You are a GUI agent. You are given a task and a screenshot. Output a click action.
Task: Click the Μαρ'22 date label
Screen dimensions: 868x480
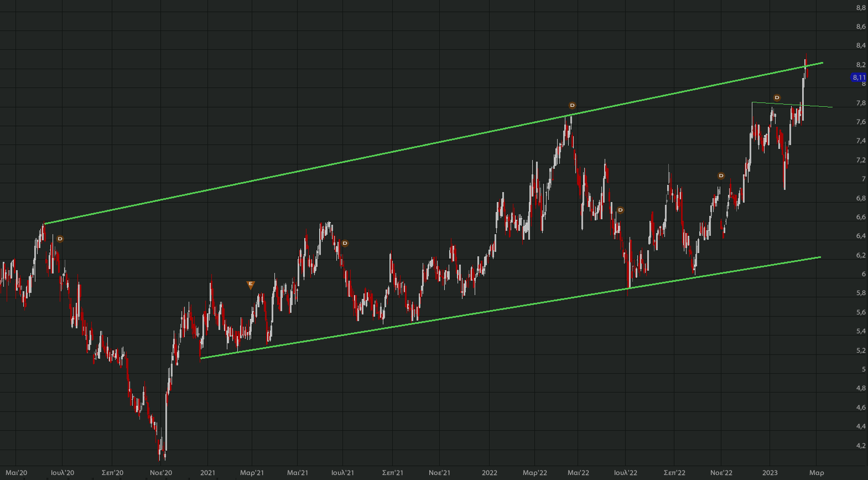[x=535, y=473]
